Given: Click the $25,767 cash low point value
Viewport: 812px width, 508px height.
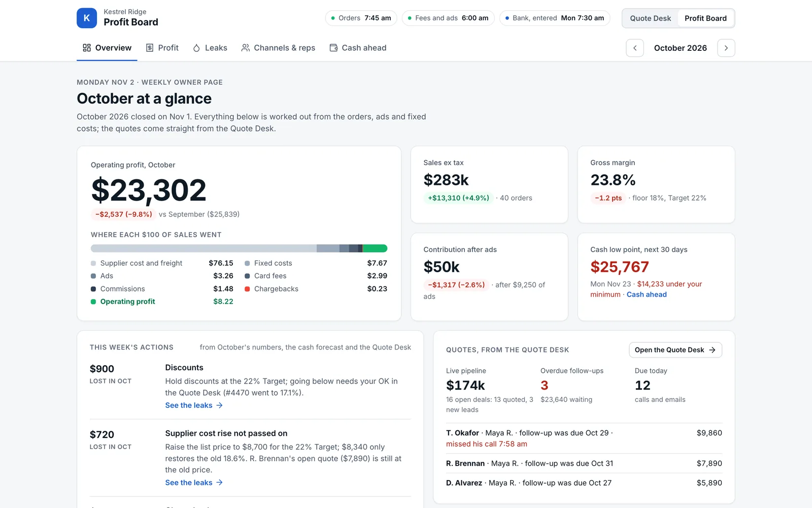Looking at the screenshot, I should coord(620,267).
